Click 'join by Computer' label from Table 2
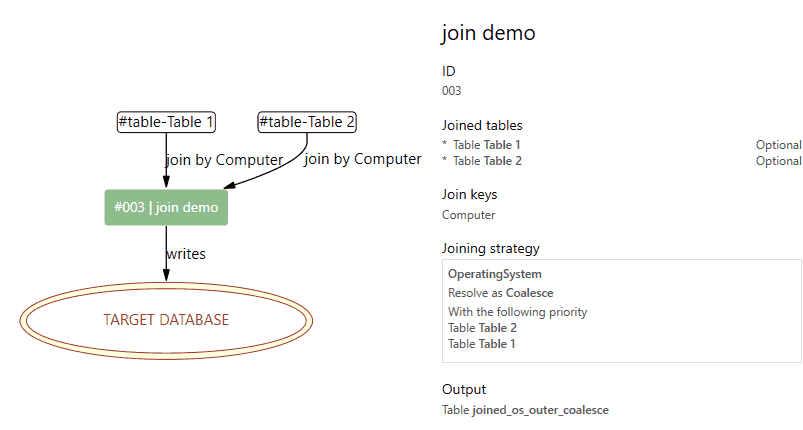This screenshot has width=803, height=430. pyautogui.click(x=362, y=159)
